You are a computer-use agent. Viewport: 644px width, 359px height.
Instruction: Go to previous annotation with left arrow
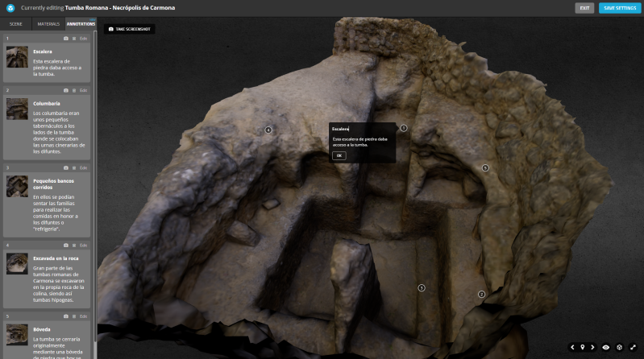tap(572, 347)
